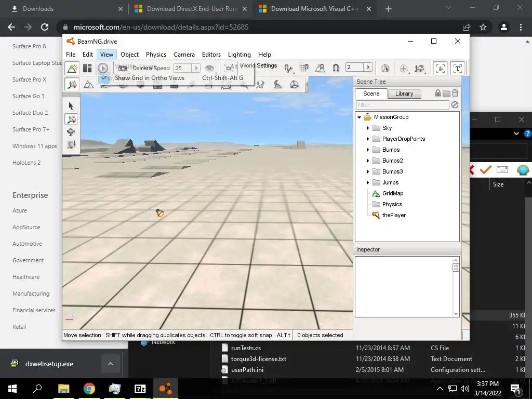Toggle the eye visibility layers icon
The width and height of the screenshot is (532, 399).
(209, 68)
